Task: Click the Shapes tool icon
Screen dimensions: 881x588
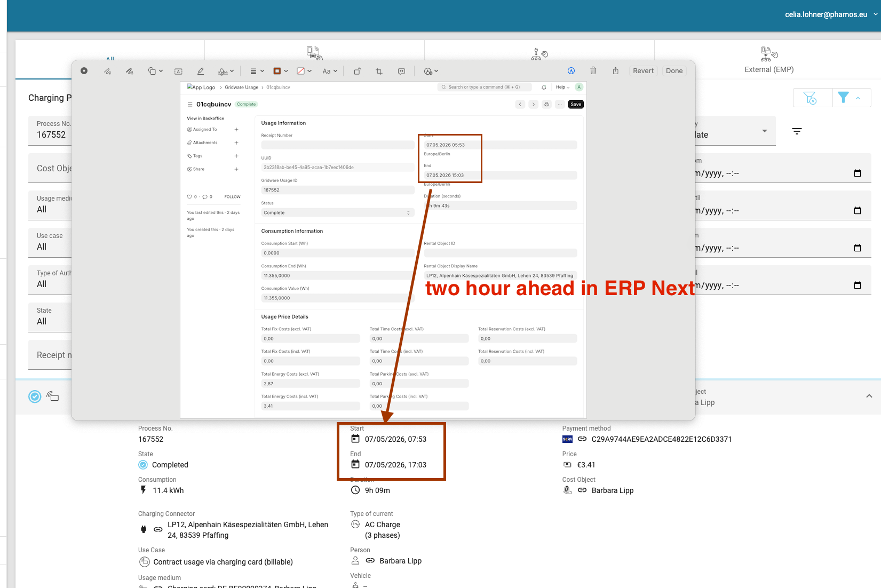Action: pyautogui.click(x=152, y=71)
